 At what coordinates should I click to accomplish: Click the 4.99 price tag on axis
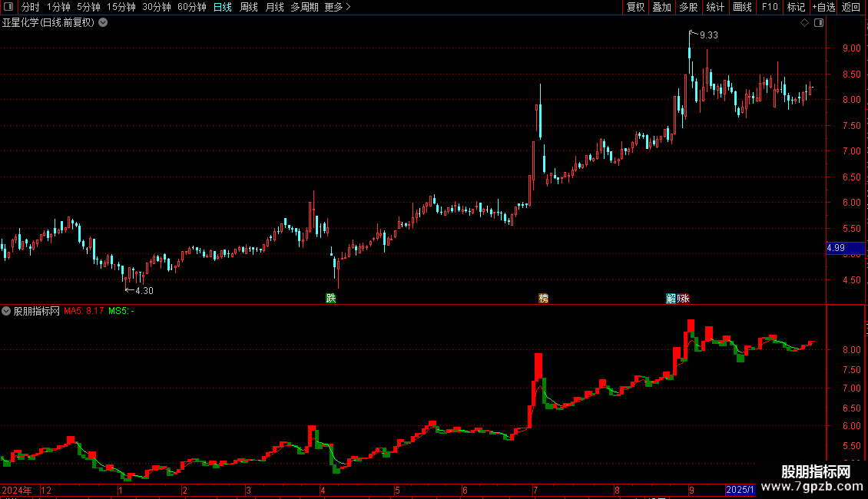coord(845,248)
